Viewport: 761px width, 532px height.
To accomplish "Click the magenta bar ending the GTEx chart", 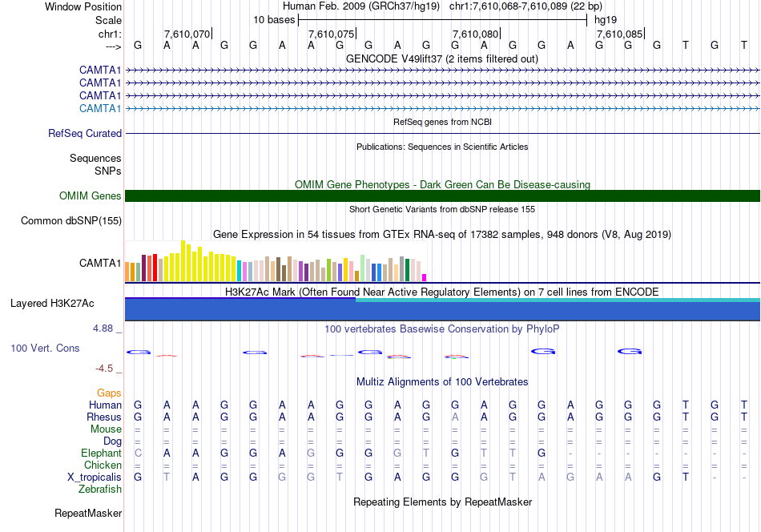I will tap(424, 277).
